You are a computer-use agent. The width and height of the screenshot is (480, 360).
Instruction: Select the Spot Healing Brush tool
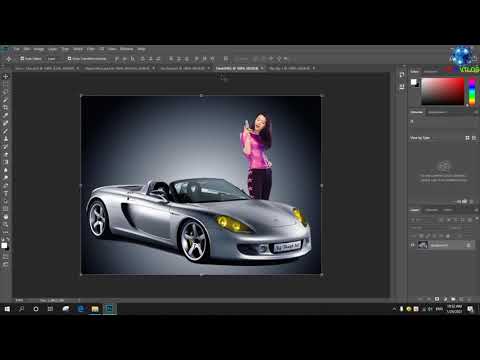(x=5, y=123)
